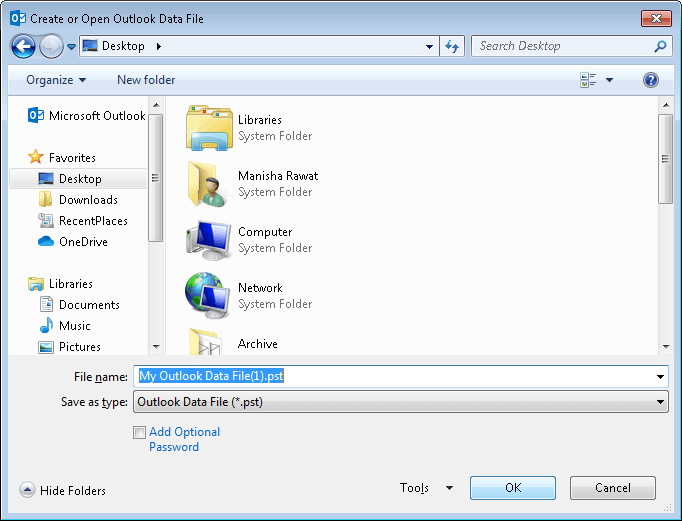Image resolution: width=682 pixels, height=521 pixels.
Task: Click the 'Manisha Rawat' folder name text
Action: [x=278, y=176]
